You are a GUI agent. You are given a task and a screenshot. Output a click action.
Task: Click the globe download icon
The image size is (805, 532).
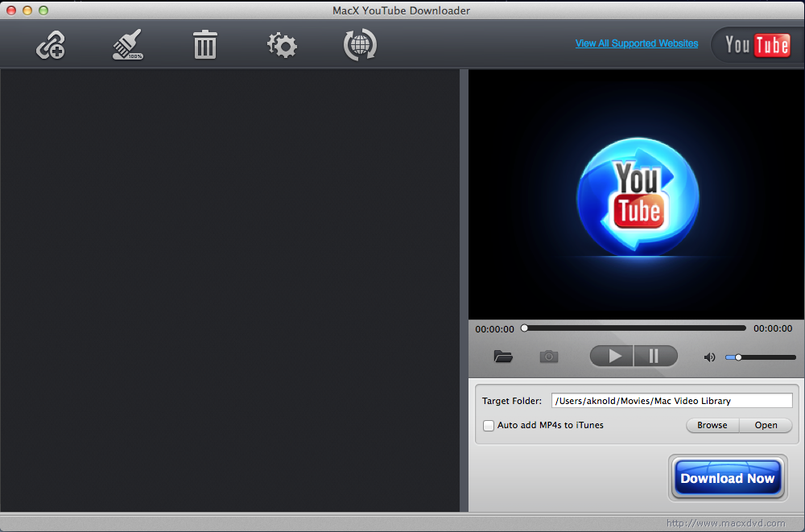pos(360,45)
